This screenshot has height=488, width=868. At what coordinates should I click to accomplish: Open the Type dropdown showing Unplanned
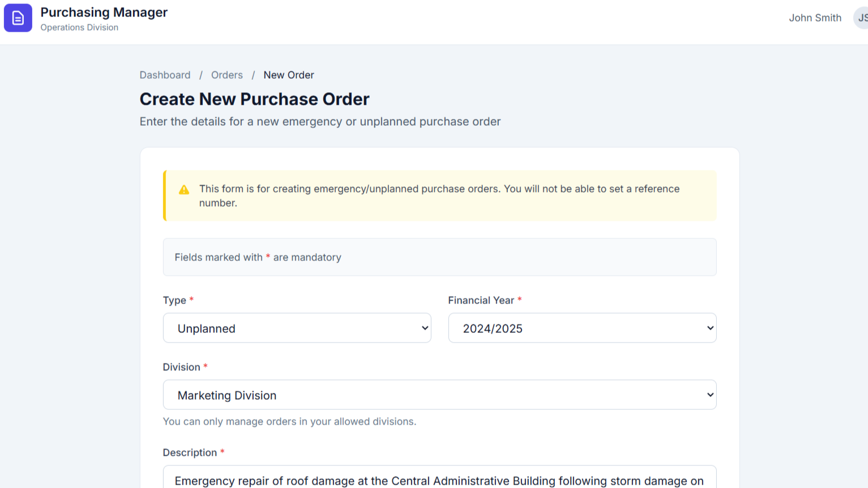point(297,328)
